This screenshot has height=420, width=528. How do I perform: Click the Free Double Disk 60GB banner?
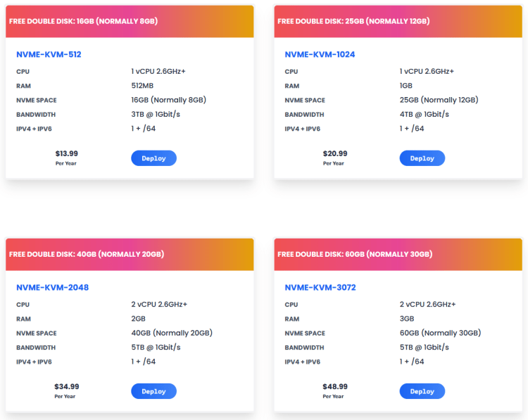point(355,254)
